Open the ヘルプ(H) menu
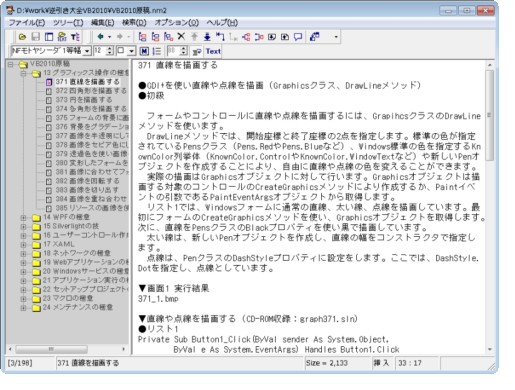The height and width of the screenshot is (390, 515). point(222,22)
